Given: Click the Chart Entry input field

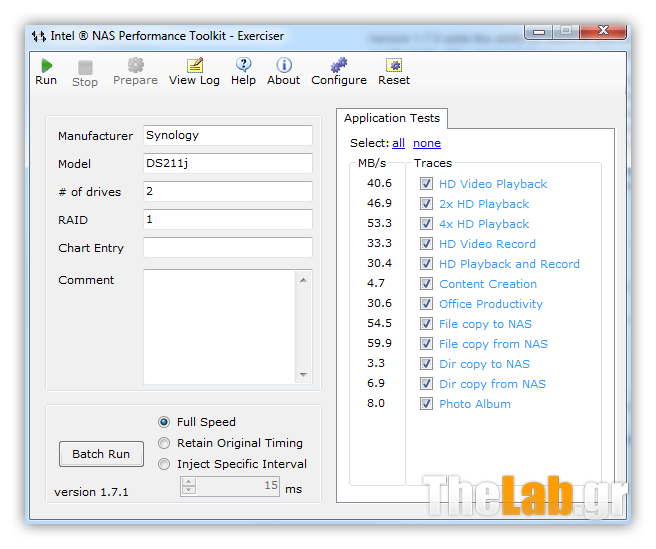Looking at the screenshot, I should pos(227,248).
